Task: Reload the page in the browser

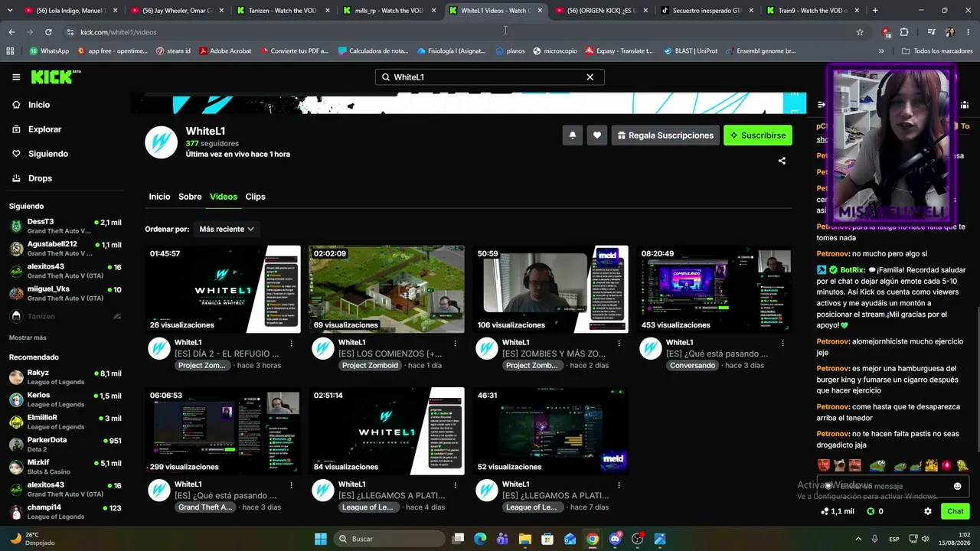Action: pyautogui.click(x=48, y=32)
